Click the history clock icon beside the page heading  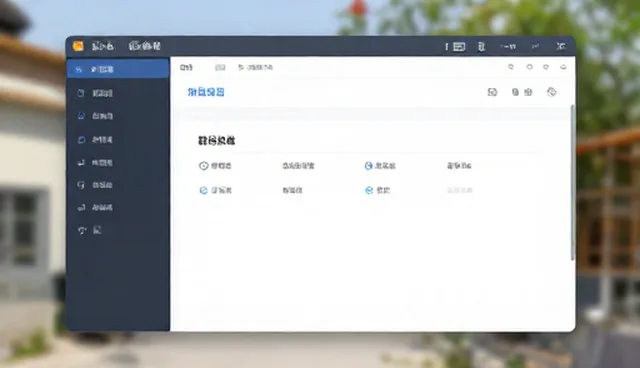point(551,92)
